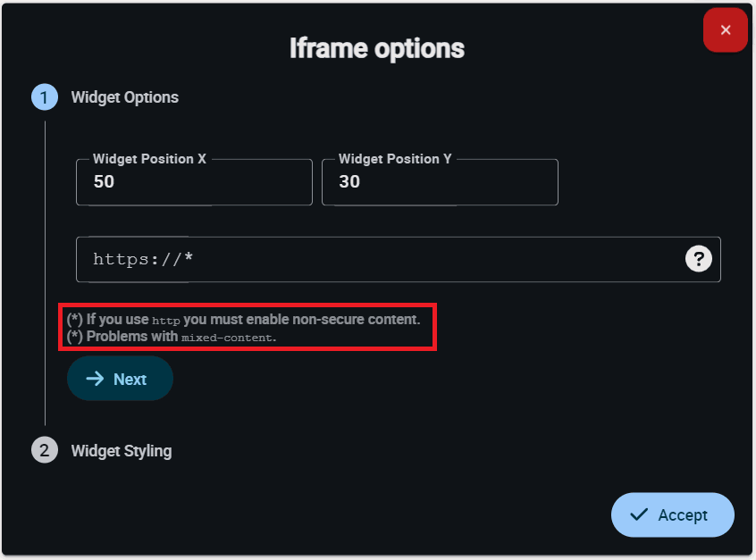Click the vertical stepper connector line
756x560 pixels.
(x=45, y=268)
